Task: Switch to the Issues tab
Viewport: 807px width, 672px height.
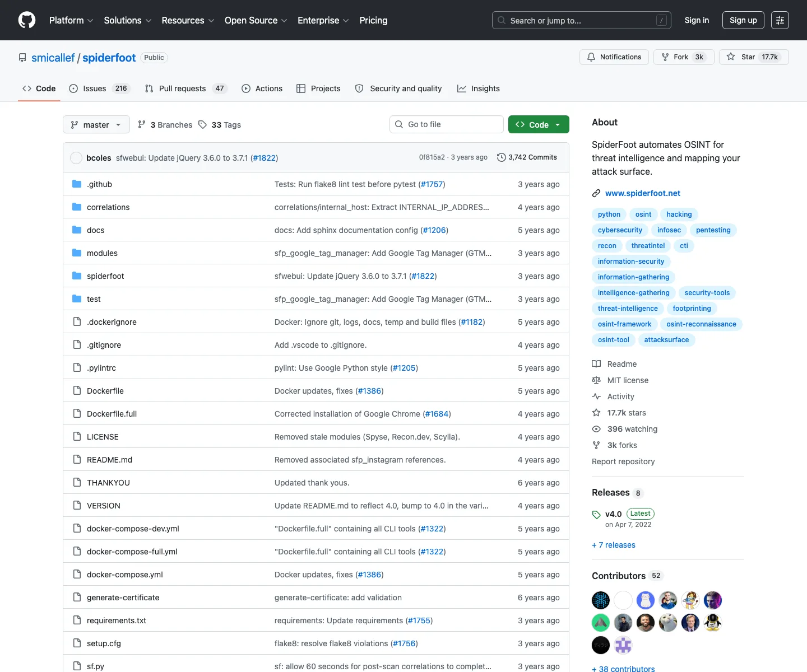Action: [x=99, y=88]
